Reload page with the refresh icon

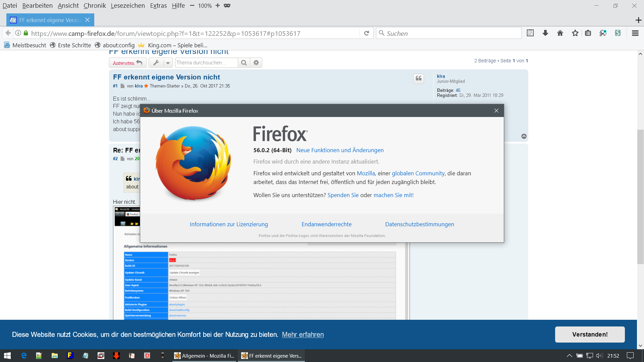click(x=367, y=33)
